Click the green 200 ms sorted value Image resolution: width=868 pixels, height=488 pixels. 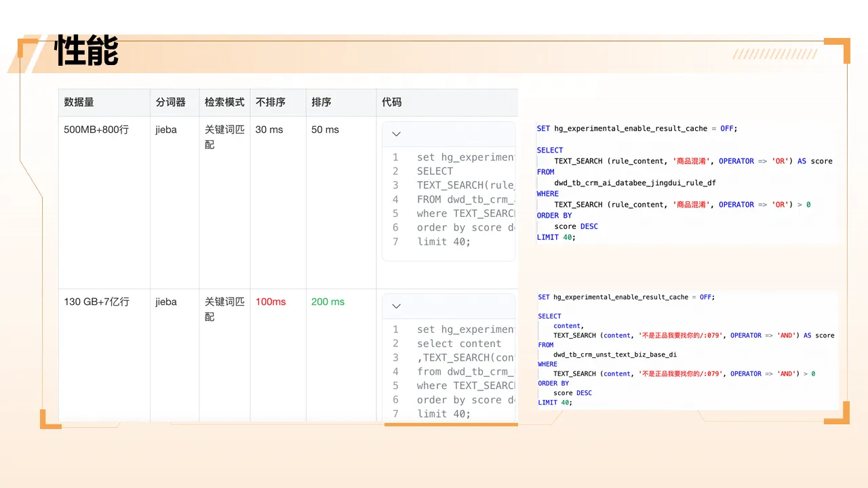[328, 302]
